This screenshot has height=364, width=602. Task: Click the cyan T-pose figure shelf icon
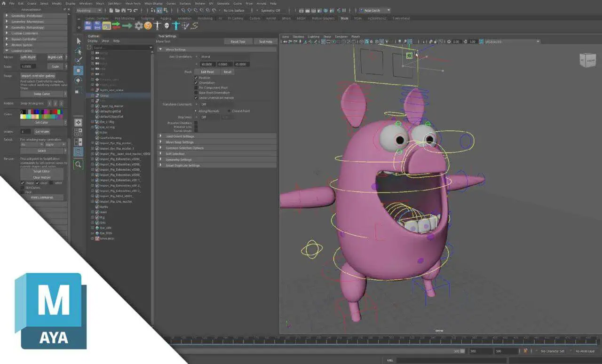point(176,25)
